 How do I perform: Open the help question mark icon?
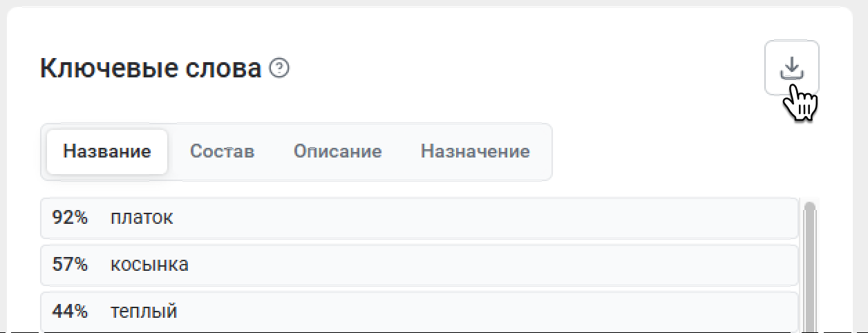(279, 68)
